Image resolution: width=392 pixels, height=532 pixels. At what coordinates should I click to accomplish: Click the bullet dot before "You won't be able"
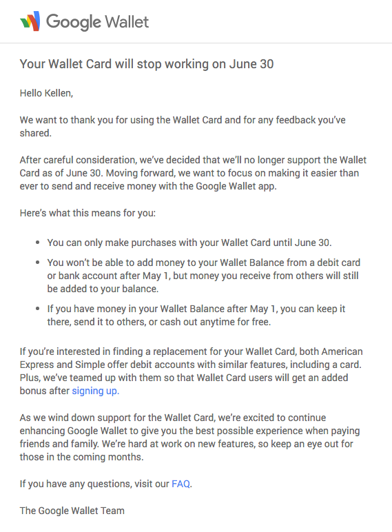(x=38, y=263)
